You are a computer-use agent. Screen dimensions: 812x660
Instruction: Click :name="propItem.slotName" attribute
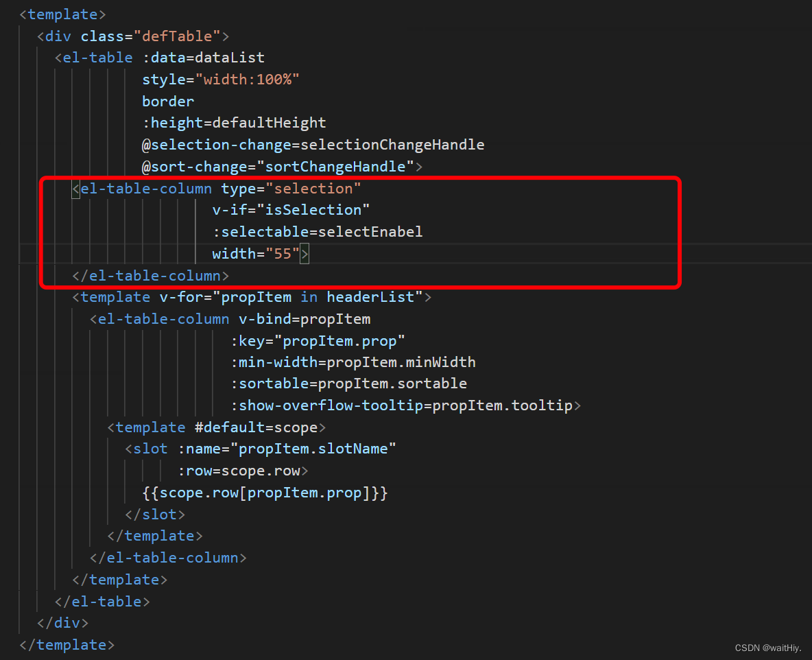coord(287,449)
